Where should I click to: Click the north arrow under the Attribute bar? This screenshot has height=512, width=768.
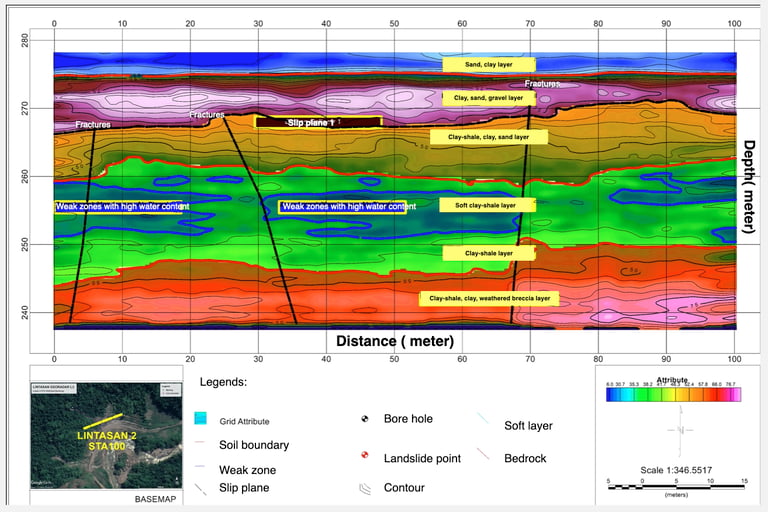(680, 430)
